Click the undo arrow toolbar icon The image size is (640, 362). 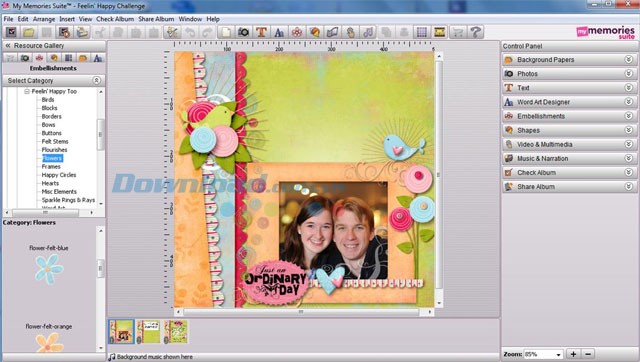pos(190,32)
